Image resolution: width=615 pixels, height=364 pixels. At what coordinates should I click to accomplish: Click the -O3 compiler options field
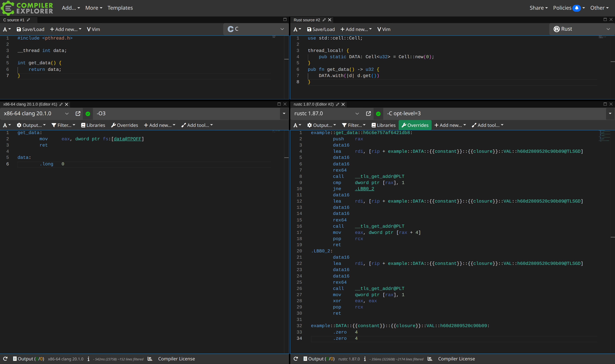coord(186,114)
